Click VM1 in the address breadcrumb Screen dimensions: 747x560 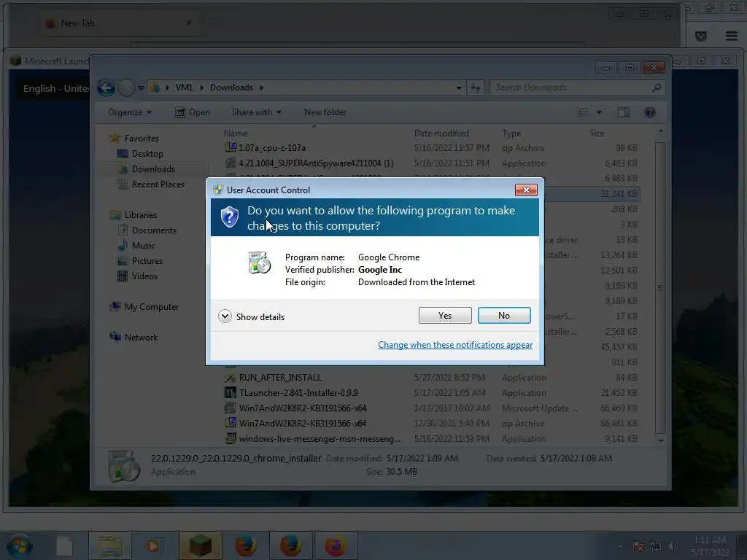click(184, 87)
